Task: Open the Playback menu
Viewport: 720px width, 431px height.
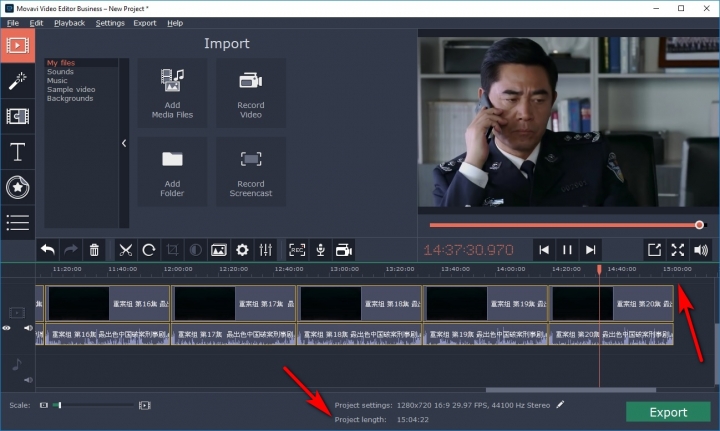Action: (x=69, y=23)
